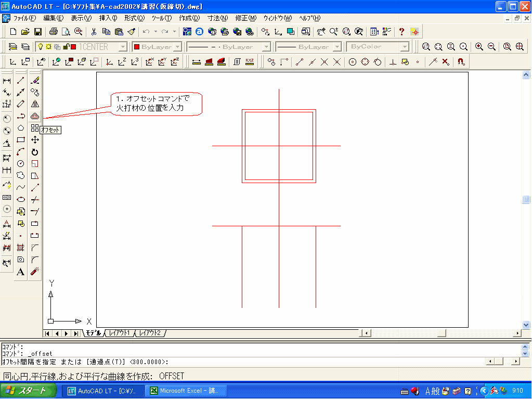Select the Trim tool
This screenshot has height=399, width=532.
click(x=35, y=200)
